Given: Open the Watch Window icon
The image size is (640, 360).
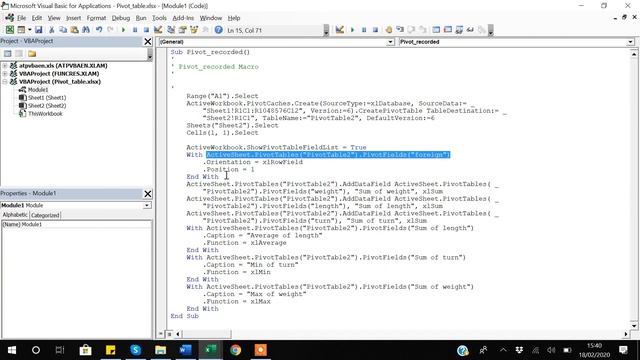Looking at the screenshot, I should pyautogui.click(x=459, y=30).
